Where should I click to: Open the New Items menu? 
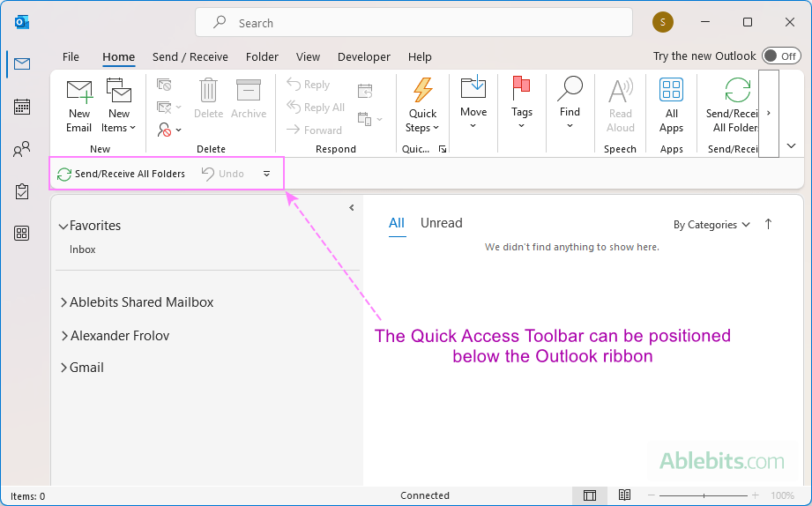[x=119, y=106]
